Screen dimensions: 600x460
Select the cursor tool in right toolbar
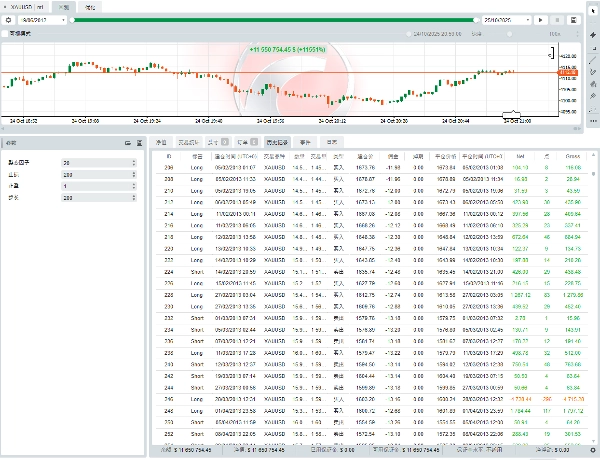point(592,8)
